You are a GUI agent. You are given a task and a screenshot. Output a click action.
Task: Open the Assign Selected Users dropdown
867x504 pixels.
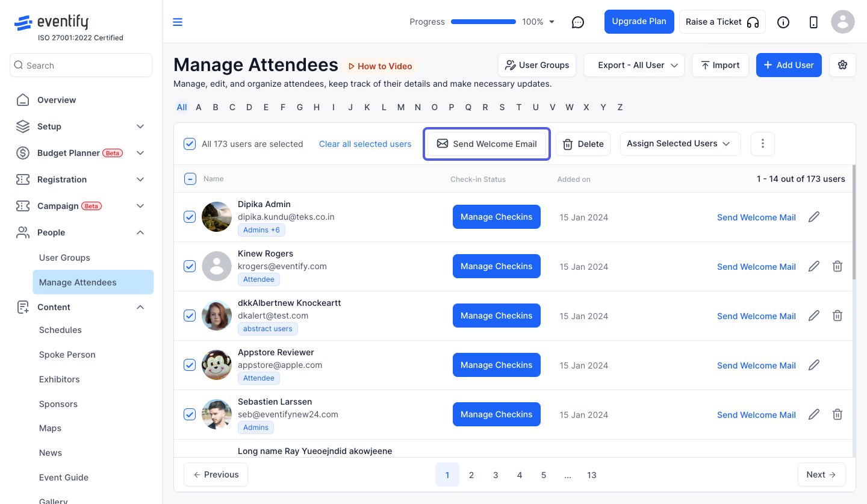point(680,143)
